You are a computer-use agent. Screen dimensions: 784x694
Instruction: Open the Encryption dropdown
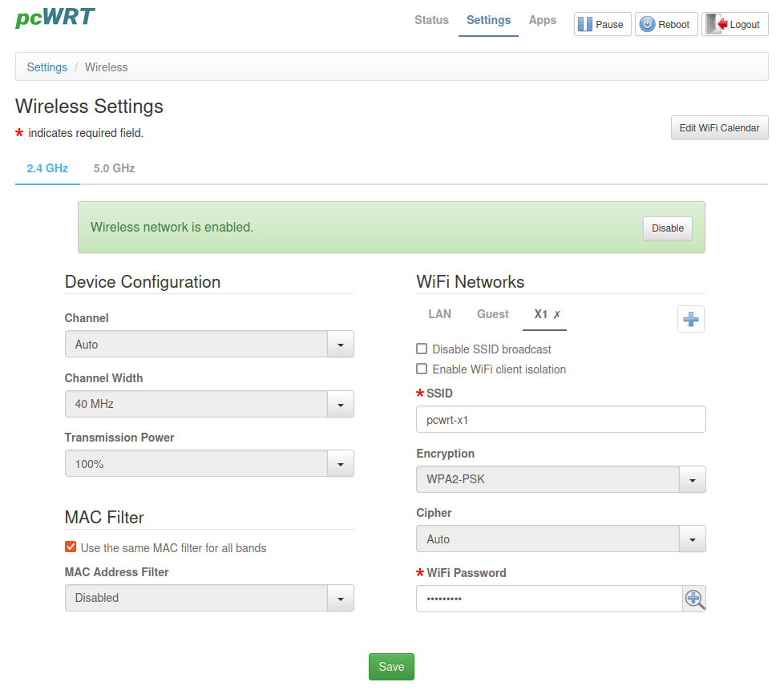click(x=560, y=480)
